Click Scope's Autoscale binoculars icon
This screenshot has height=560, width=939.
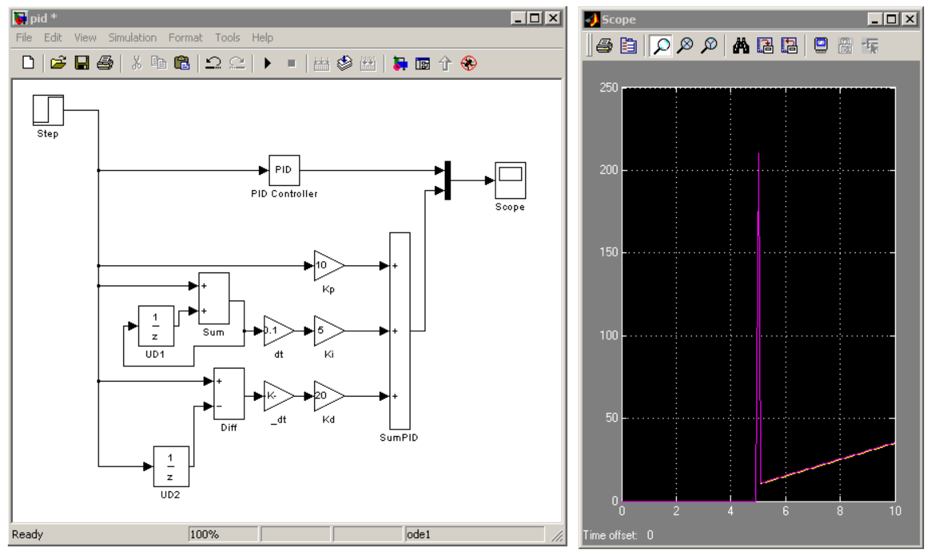coord(741,46)
